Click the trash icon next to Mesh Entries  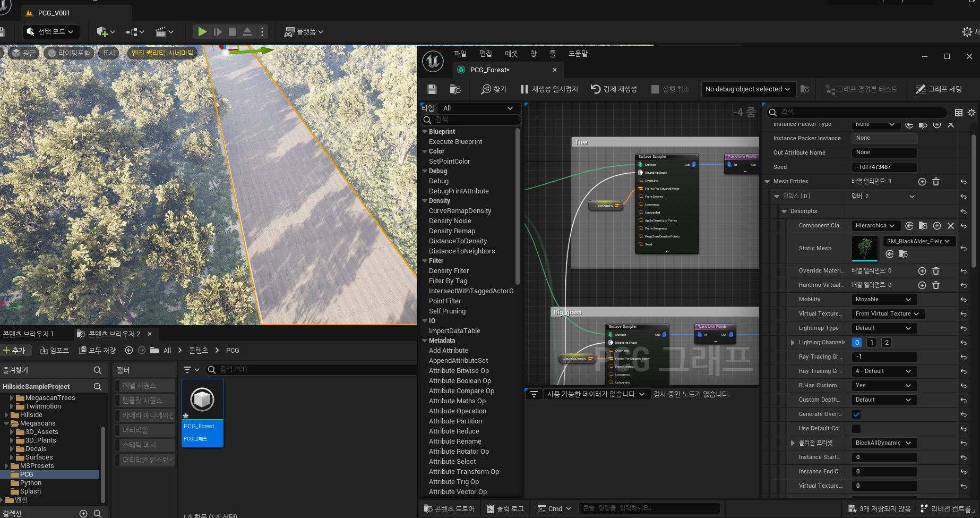936,182
